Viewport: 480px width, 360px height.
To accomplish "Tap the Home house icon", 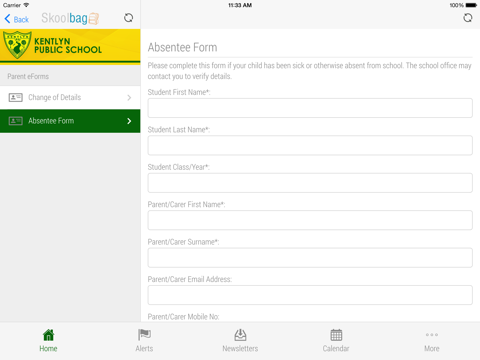I will point(48,335).
